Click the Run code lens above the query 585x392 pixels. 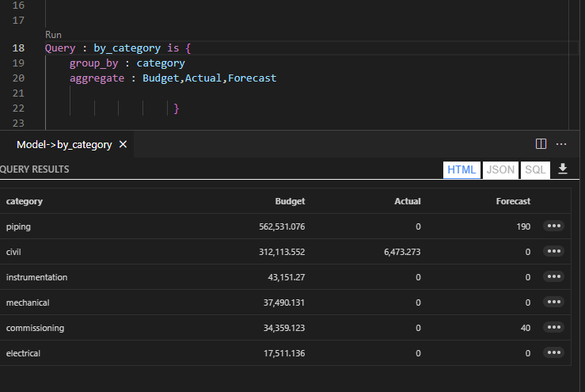pyautogui.click(x=53, y=35)
